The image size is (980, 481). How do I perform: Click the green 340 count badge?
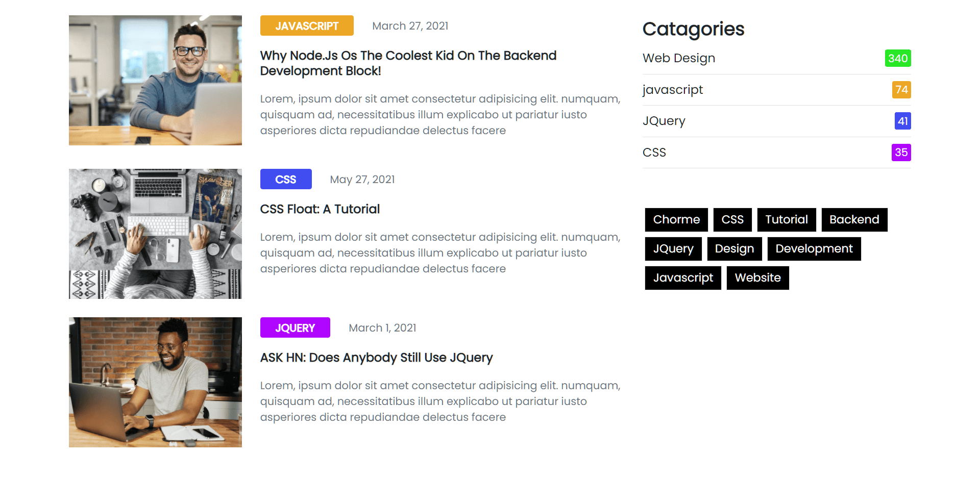tap(898, 58)
